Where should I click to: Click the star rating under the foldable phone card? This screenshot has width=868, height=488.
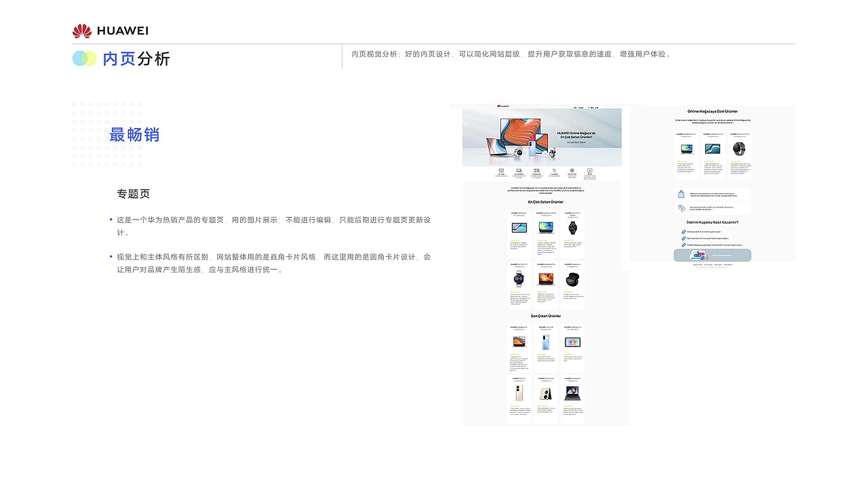(x=541, y=406)
